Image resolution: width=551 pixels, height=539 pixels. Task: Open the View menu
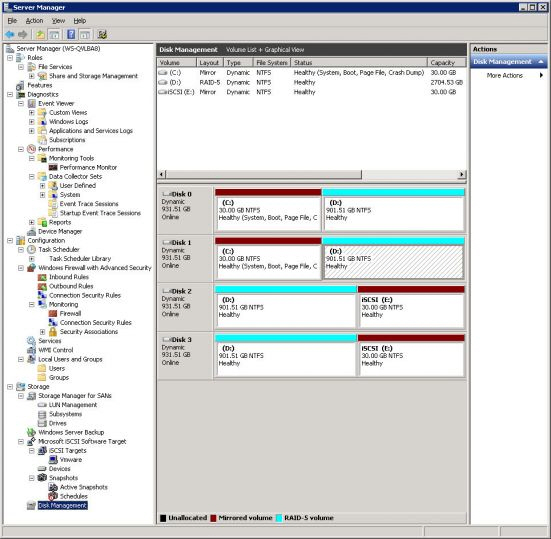pyautogui.click(x=58, y=21)
